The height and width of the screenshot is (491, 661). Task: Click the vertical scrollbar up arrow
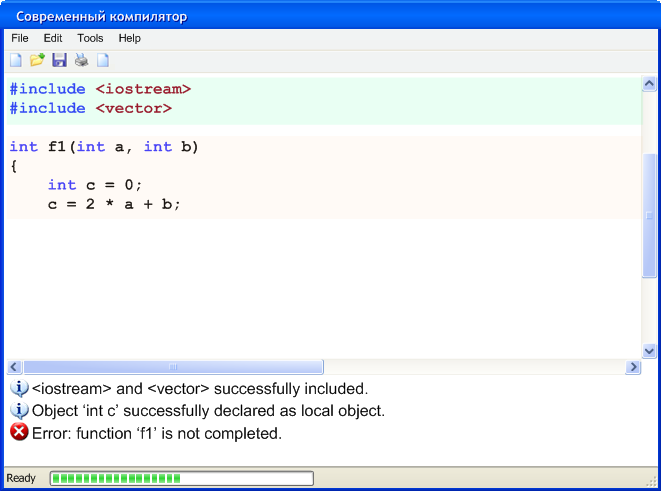click(649, 84)
